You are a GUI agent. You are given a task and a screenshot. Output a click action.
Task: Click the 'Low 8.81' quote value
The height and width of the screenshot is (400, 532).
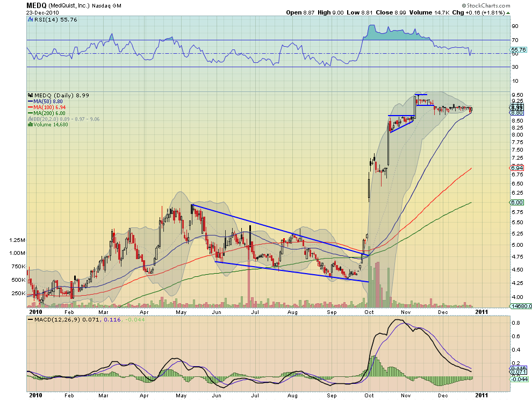[x=360, y=12]
